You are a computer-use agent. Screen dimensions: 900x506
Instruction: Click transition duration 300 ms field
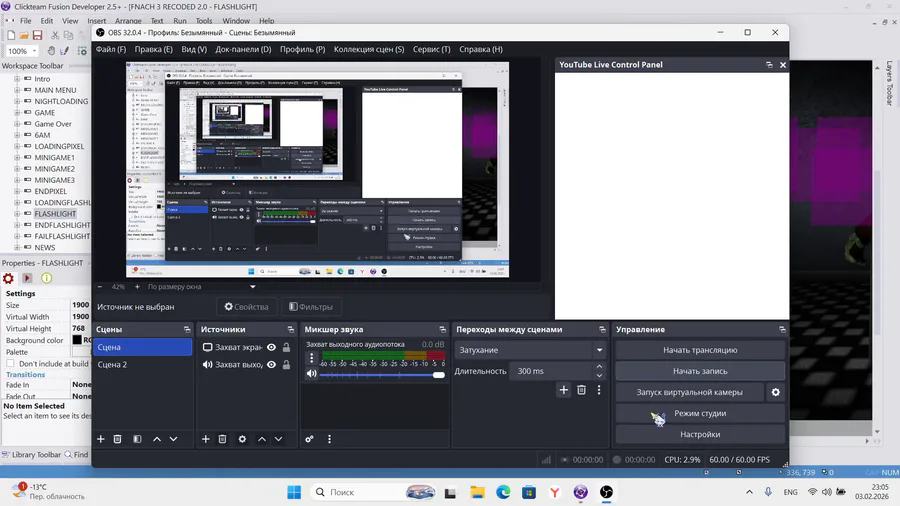pos(551,371)
